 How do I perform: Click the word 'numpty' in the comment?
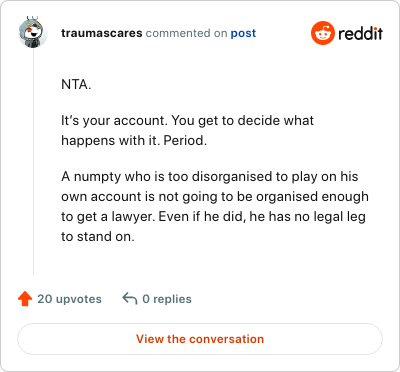pos(97,177)
